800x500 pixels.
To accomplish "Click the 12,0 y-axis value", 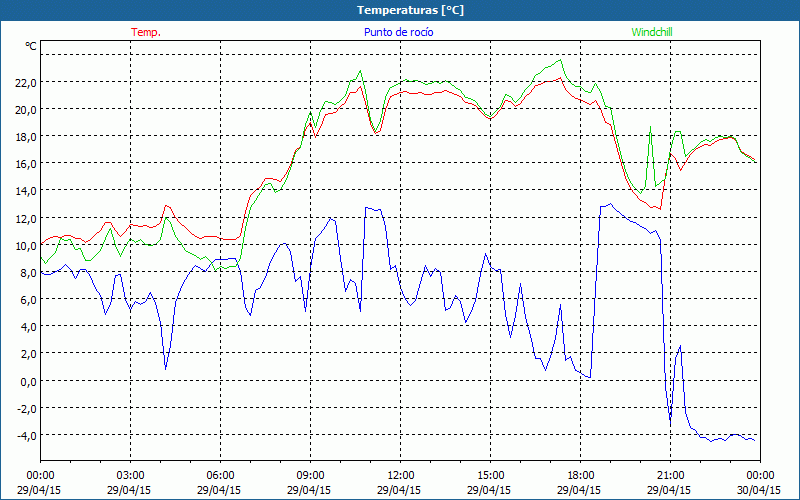I will [x=26, y=218].
